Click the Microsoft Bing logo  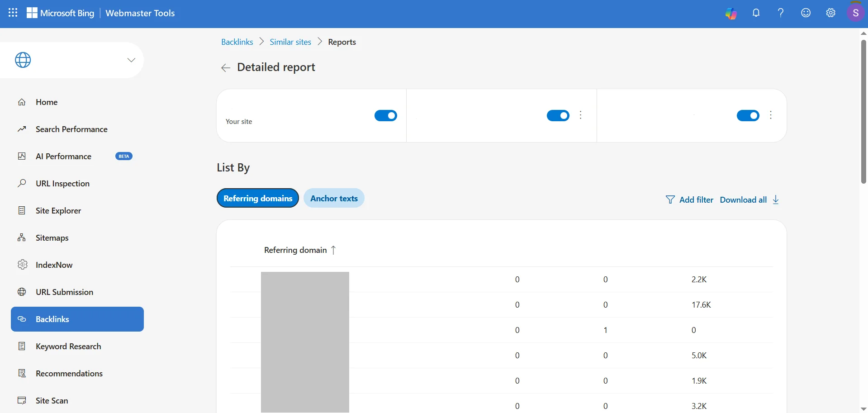[60, 13]
